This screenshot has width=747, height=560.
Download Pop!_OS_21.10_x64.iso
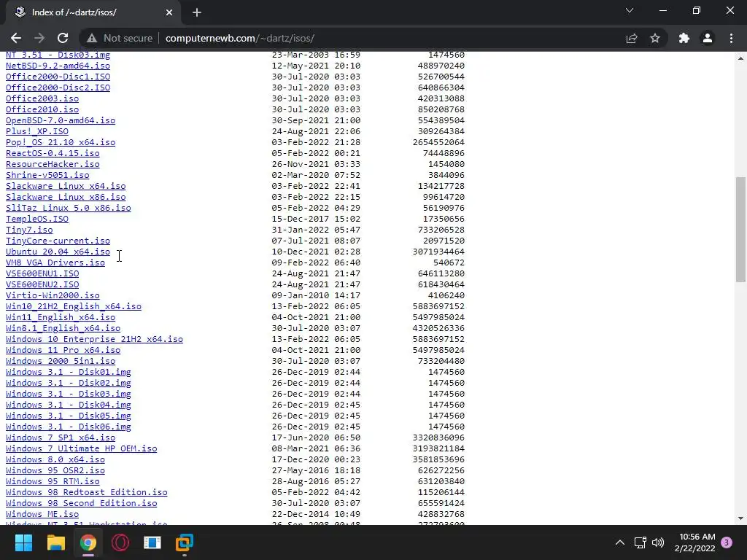tap(61, 142)
